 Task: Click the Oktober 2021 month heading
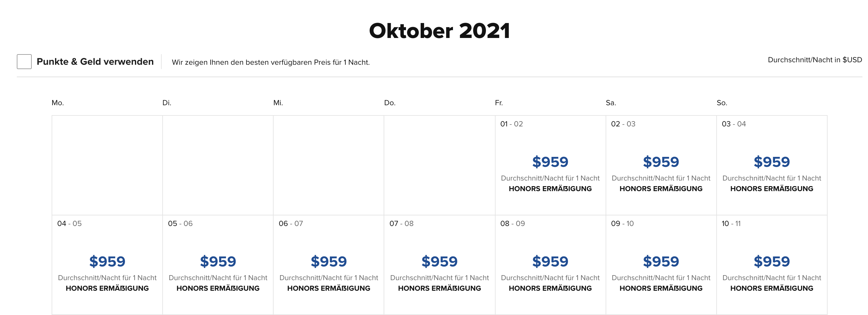(439, 31)
